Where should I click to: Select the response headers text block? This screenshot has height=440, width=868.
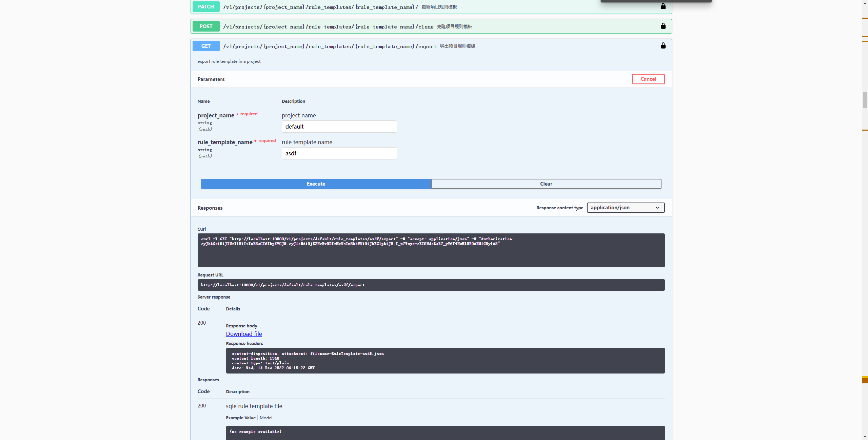click(x=445, y=360)
